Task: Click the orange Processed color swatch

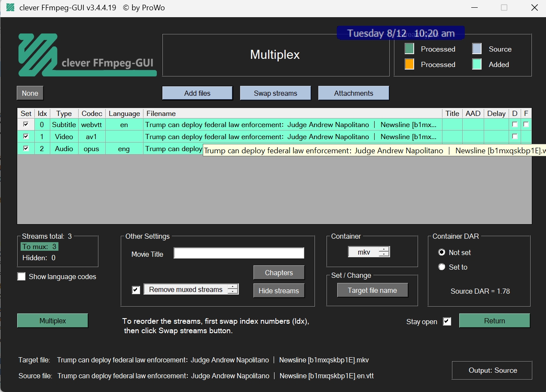Action: [409, 64]
